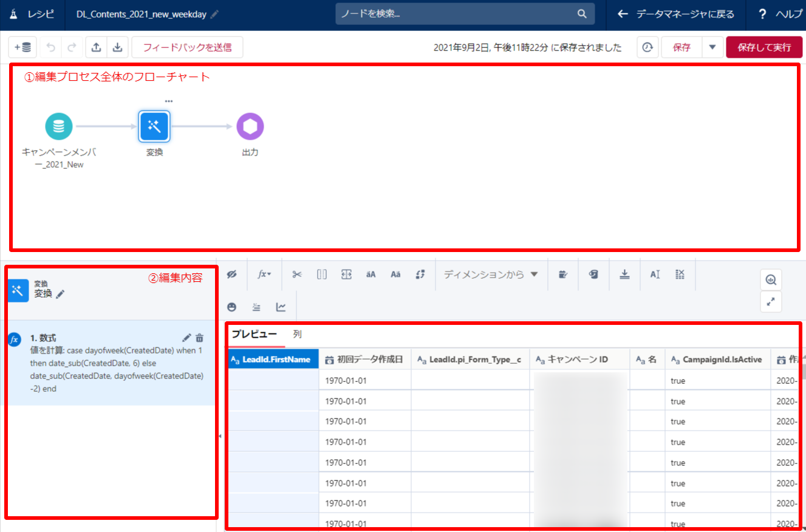Open the fx formula dropdown
Viewport: 806px width, 532px height.
click(264, 275)
